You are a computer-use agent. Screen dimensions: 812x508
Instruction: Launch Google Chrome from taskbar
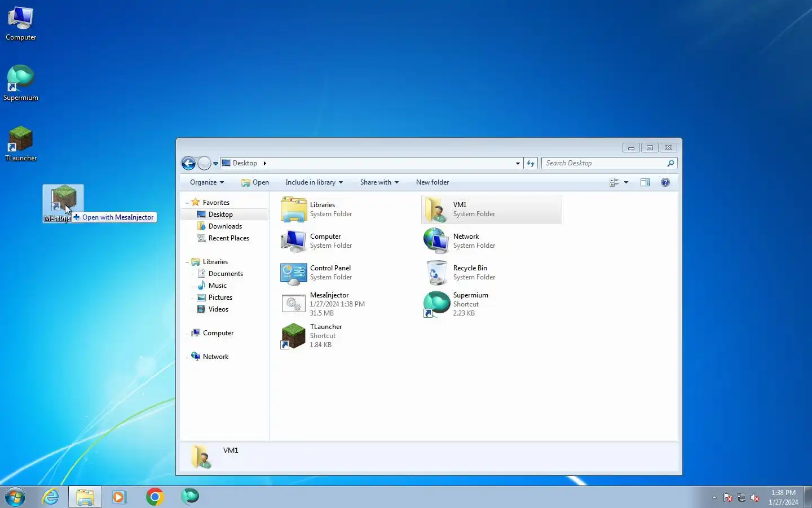click(155, 497)
